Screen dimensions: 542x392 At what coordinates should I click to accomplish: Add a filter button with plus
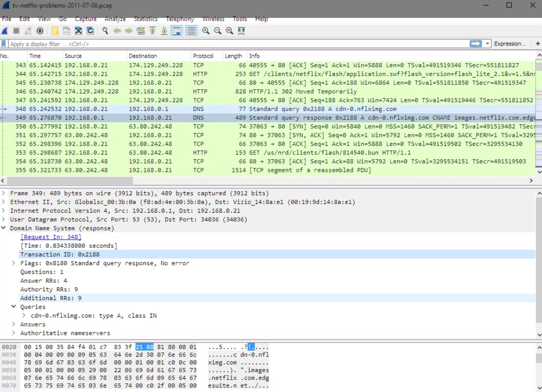(538, 44)
